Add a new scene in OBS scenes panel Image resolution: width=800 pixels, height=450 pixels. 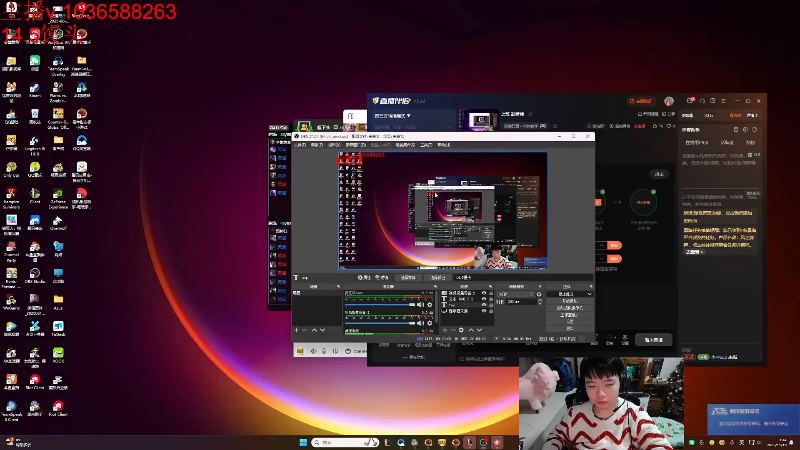click(x=296, y=330)
